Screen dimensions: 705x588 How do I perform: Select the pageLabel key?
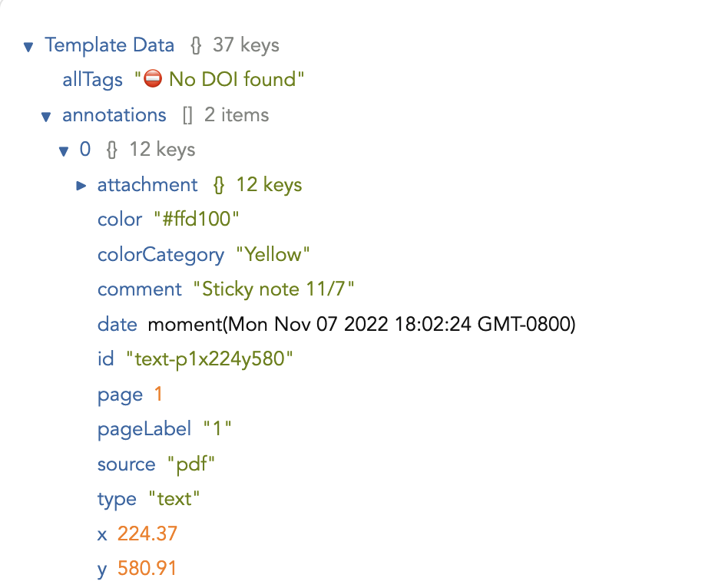(144, 429)
